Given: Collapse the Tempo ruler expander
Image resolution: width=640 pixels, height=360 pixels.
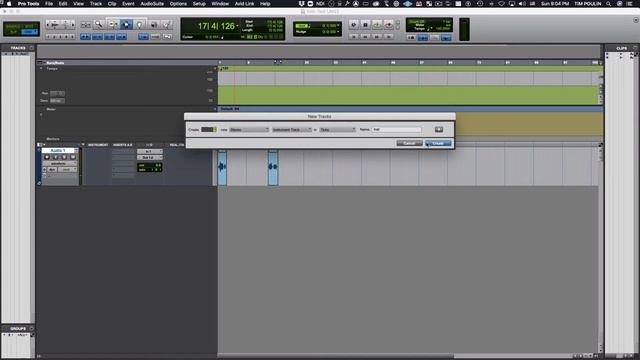Looking at the screenshot, I should [41, 69].
